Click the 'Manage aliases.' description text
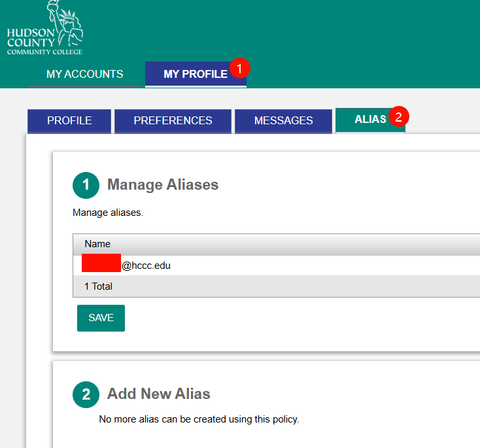The image size is (480, 448). click(108, 213)
